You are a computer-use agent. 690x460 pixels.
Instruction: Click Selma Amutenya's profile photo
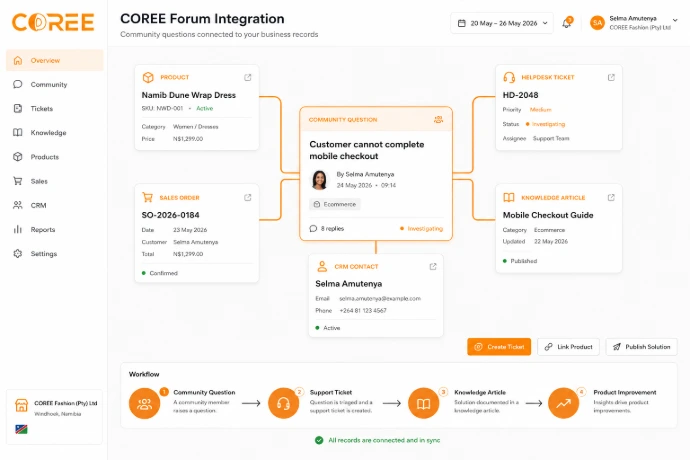tap(319, 180)
